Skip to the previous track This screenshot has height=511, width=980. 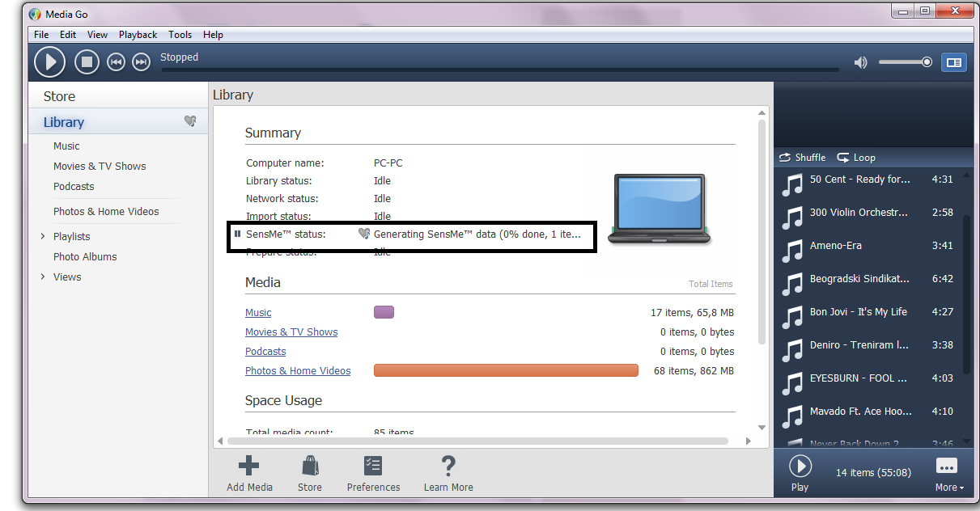[x=117, y=62]
